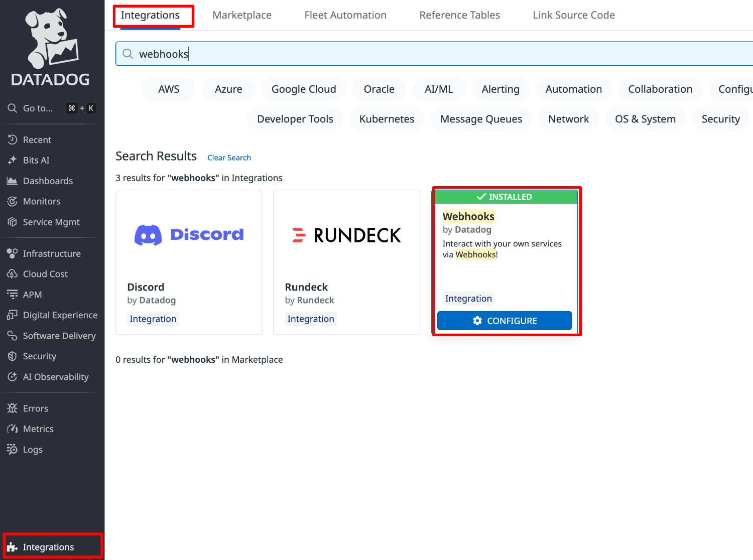Click the Security shield icon in sidebar

click(13, 356)
